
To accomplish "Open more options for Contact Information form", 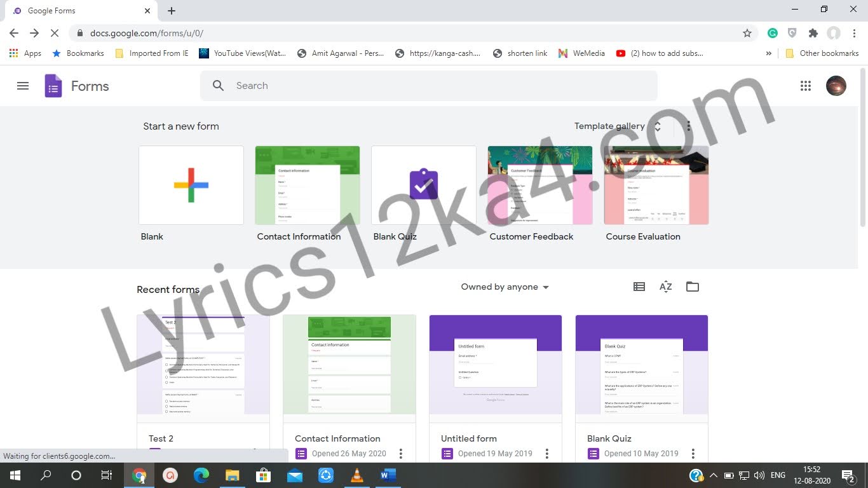I will [401, 454].
